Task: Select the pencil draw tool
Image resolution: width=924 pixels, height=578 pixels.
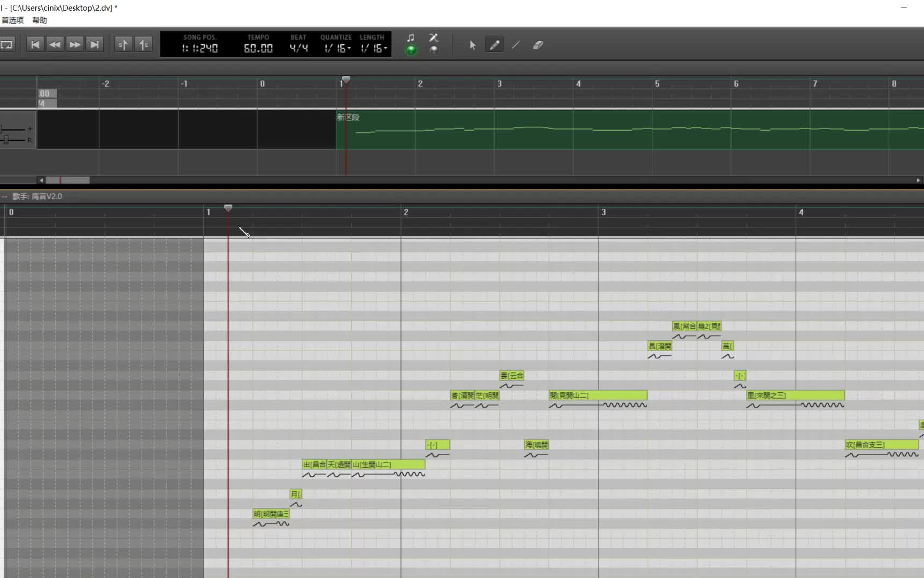Action: tap(495, 45)
